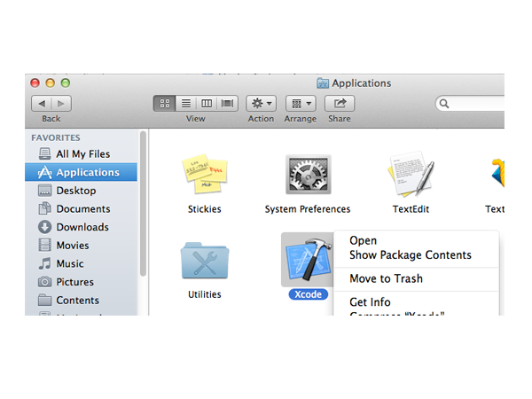Select Documents in the sidebar
The height and width of the screenshot is (399, 532).
tap(83, 209)
